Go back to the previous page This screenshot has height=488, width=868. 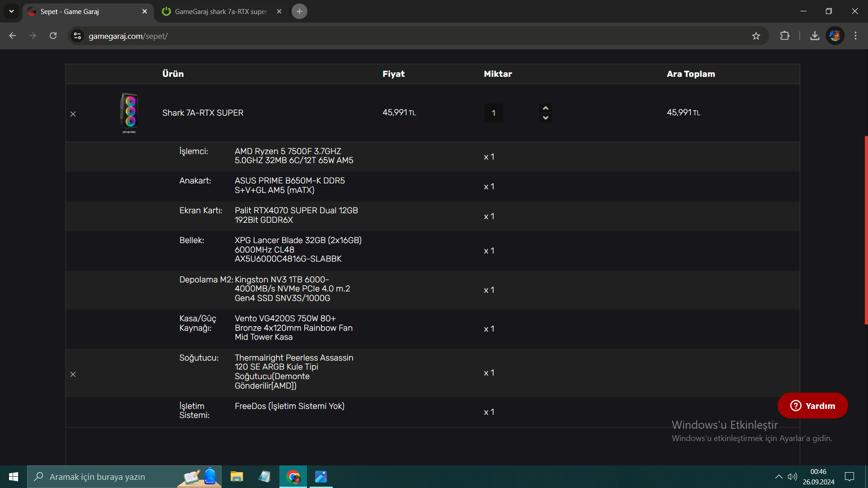tap(13, 36)
